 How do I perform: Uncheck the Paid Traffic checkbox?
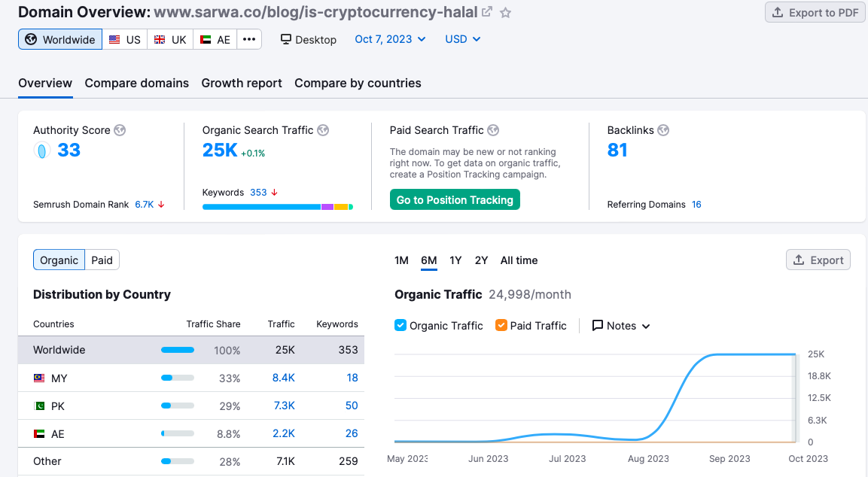point(501,325)
